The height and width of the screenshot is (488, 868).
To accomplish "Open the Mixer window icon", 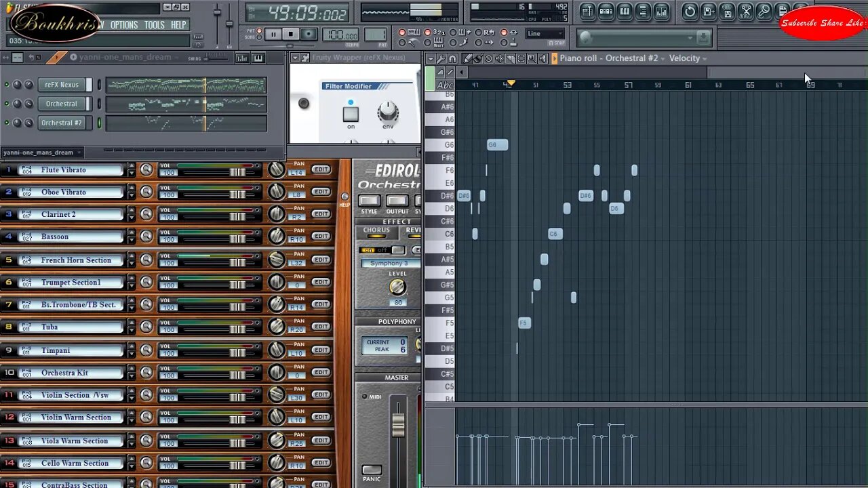I will coord(661,12).
